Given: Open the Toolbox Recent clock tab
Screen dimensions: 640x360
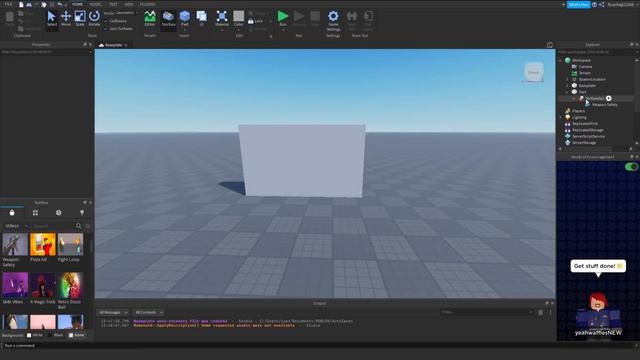Looking at the screenshot, I should click(x=59, y=213).
